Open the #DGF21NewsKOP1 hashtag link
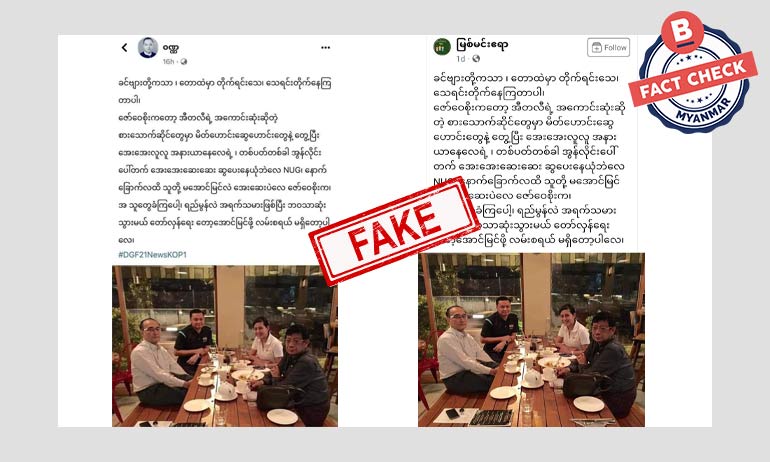The height and width of the screenshot is (462, 770). (x=152, y=255)
